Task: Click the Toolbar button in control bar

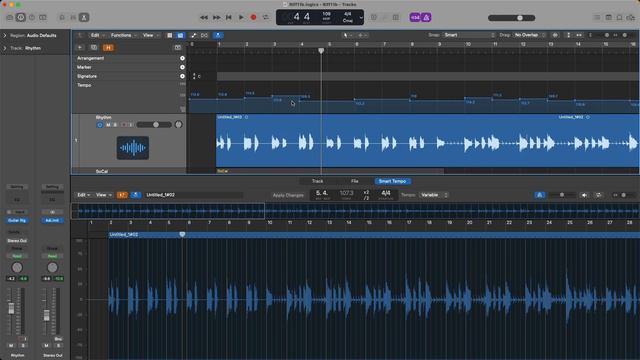Action: [x=43, y=18]
